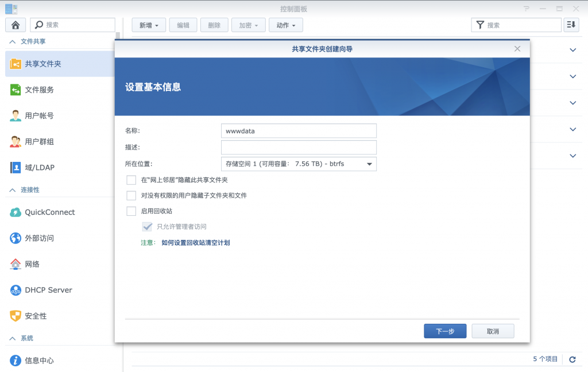
Task: Open the Domain/LDAP (域/LDAP) icon
Action: tap(16, 168)
